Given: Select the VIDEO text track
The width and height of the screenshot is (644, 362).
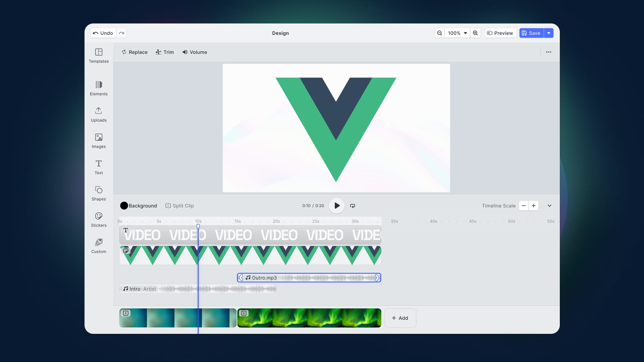Looking at the screenshot, I should click(x=250, y=235).
